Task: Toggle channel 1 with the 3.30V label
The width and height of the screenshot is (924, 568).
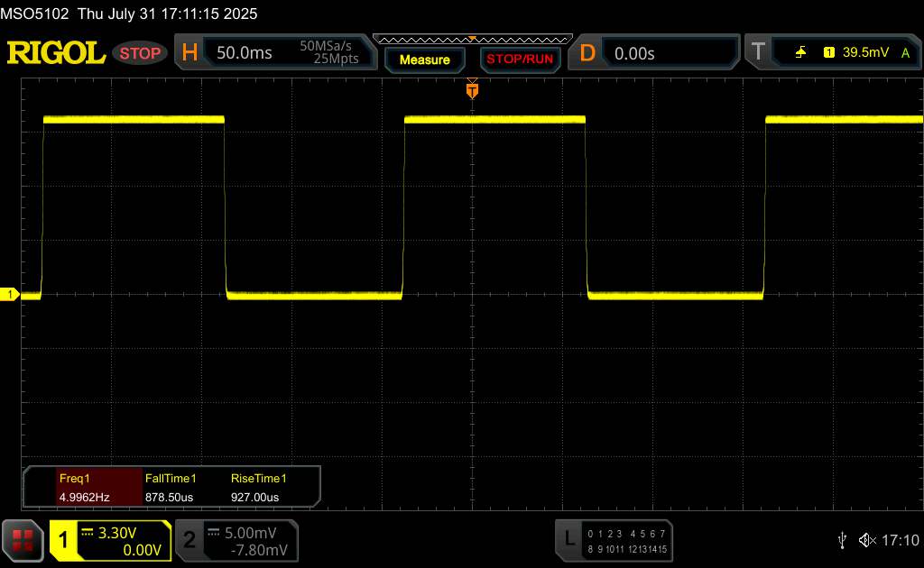Action: 110,539
